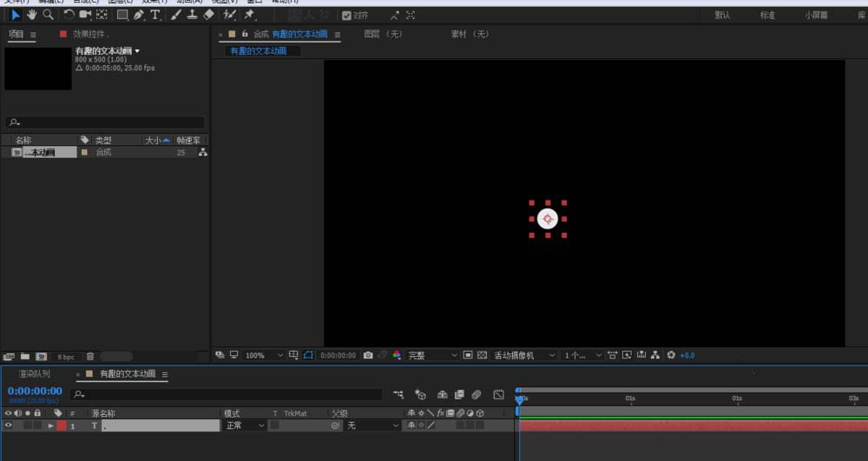Click the 8 bpc color depth button
This screenshot has height=461, width=868.
66,356
